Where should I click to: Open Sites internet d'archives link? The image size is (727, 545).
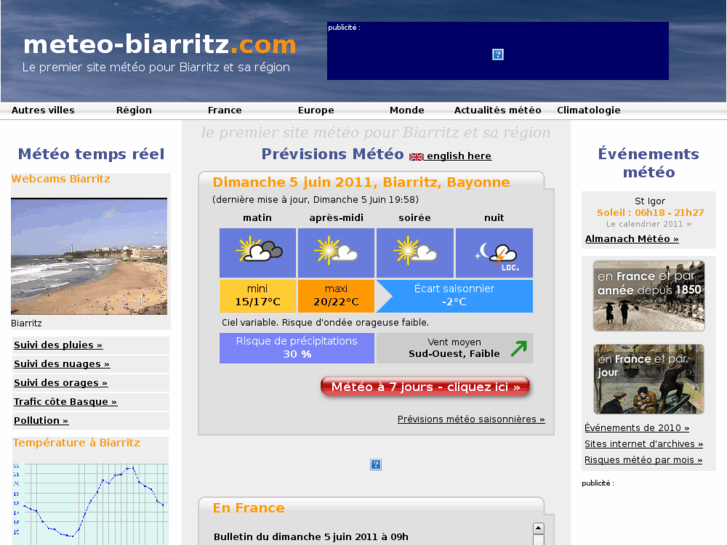pos(644,444)
